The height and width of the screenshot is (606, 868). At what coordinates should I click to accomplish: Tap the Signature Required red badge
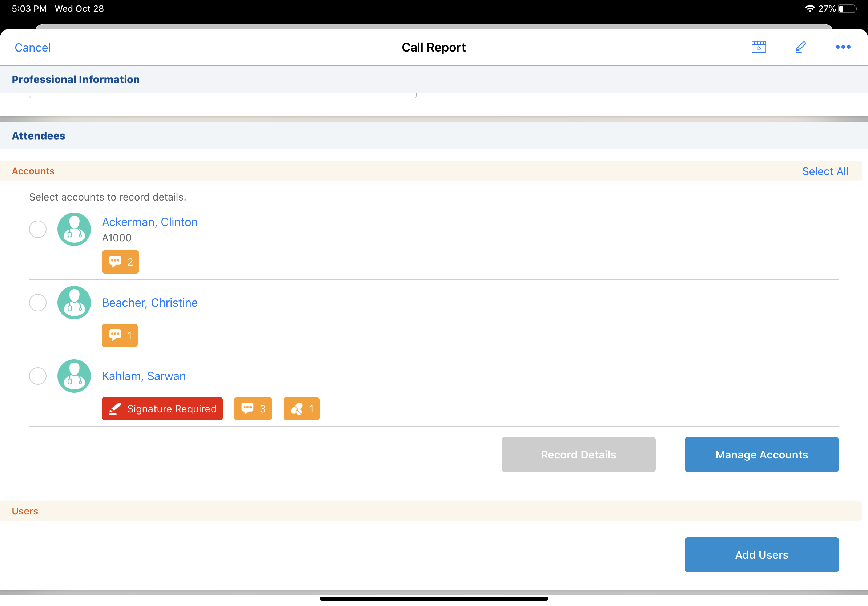162,408
